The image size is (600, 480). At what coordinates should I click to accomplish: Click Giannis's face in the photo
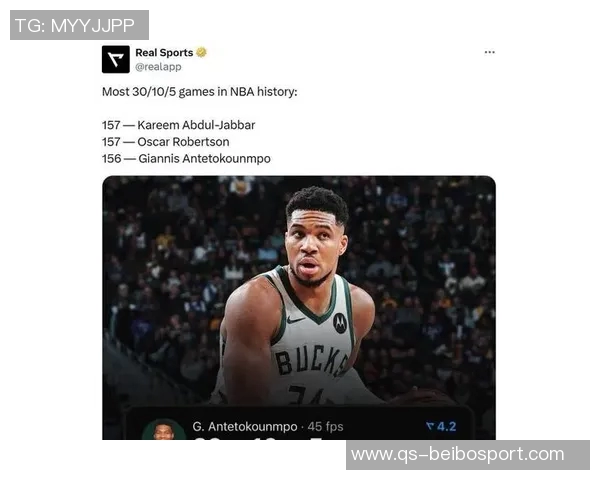pos(314,247)
